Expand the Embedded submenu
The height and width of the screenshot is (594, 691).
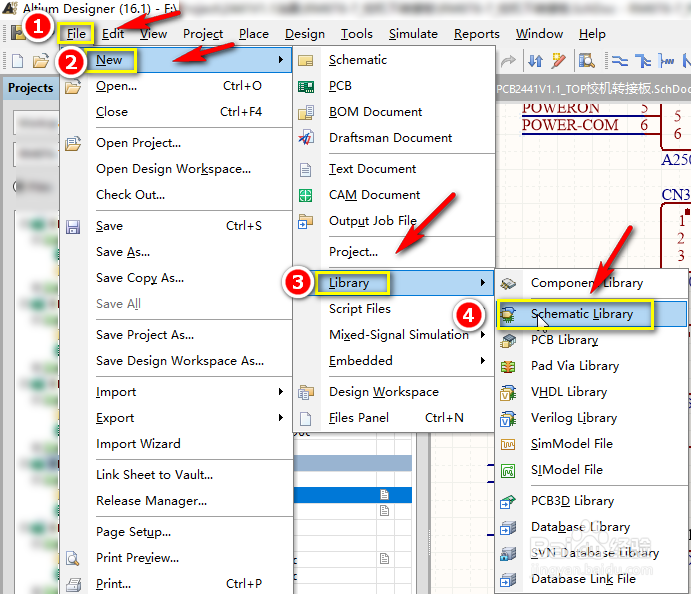(x=483, y=361)
